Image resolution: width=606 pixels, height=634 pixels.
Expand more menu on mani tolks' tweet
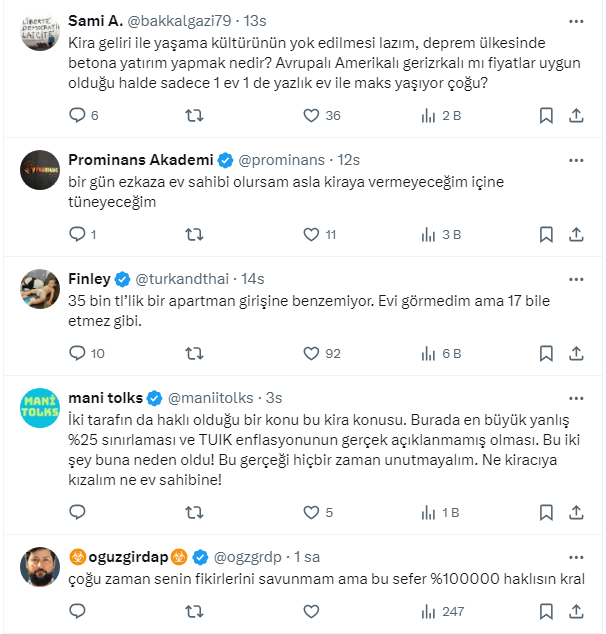576,397
